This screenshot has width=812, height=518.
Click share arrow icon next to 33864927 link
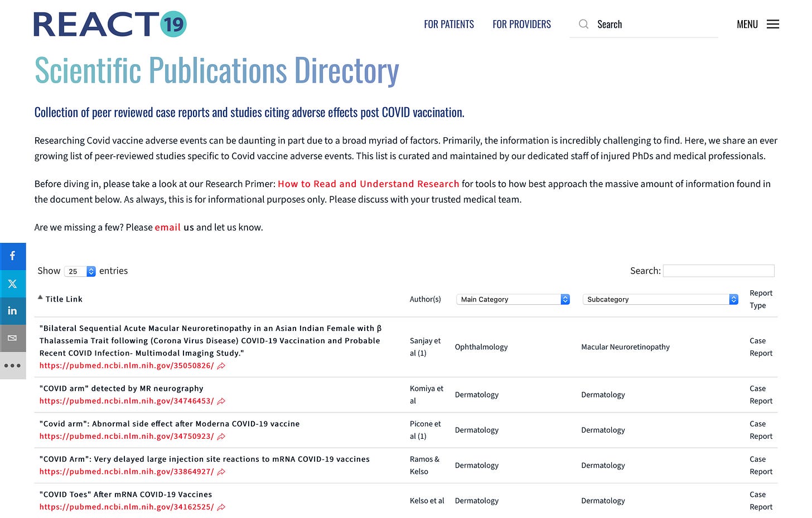(x=221, y=472)
